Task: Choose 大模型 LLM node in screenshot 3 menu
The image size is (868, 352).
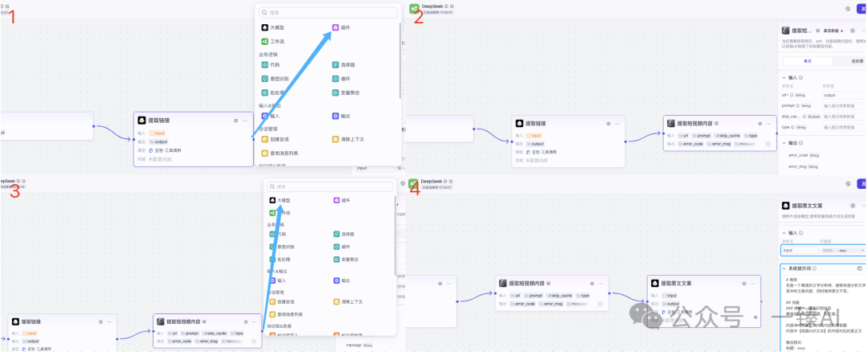Action: pos(280,200)
